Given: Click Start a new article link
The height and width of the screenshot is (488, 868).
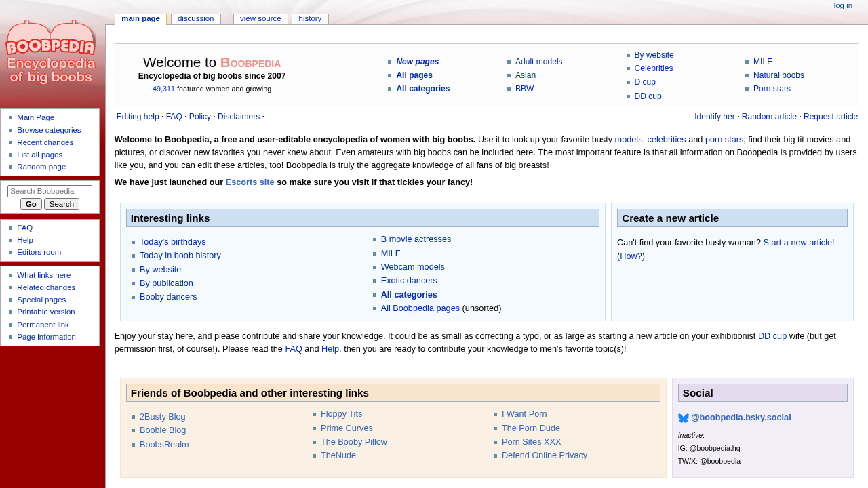Looking at the screenshot, I should click(x=799, y=243).
